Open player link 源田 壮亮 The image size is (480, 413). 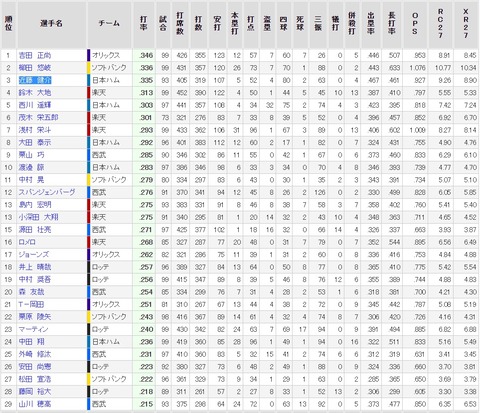tap(35, 230)
